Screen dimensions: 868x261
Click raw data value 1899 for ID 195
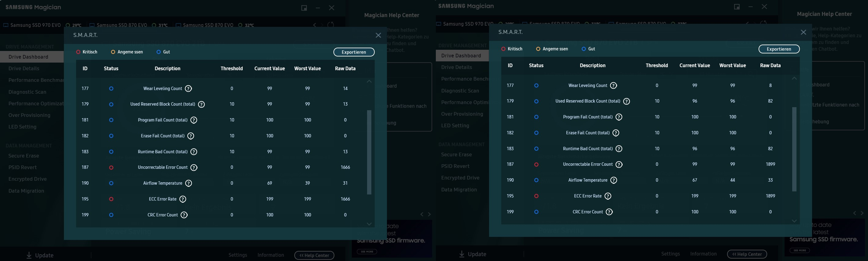[x=771, y=196]
